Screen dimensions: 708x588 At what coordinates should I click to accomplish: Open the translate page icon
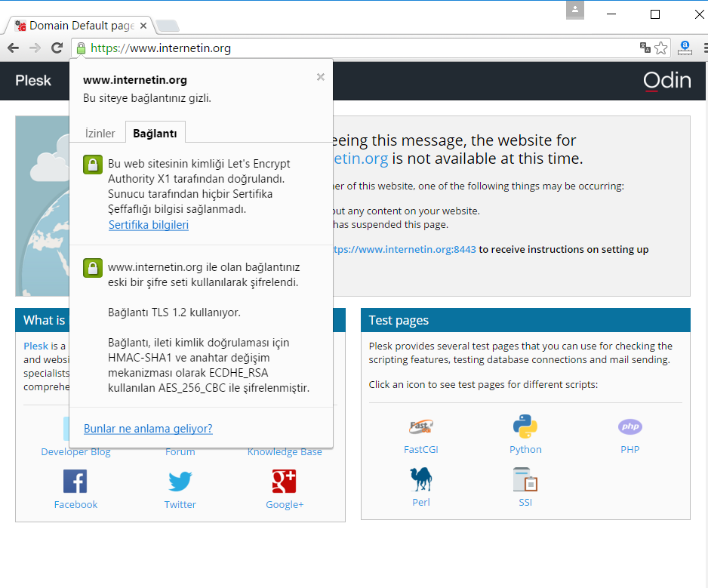[x=645, y=48]
